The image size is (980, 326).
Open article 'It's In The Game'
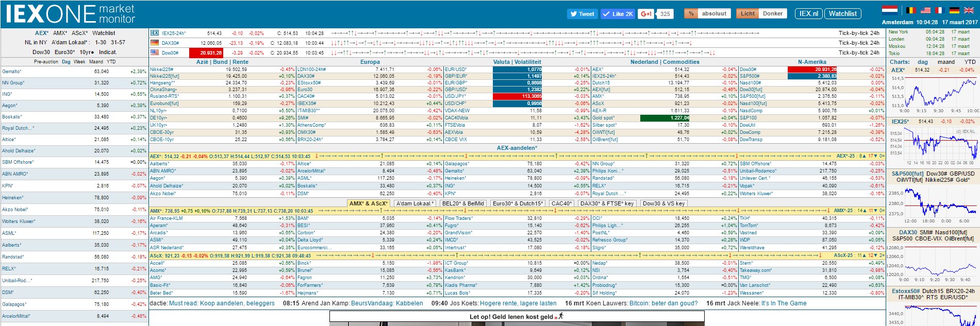pos(784,303)
